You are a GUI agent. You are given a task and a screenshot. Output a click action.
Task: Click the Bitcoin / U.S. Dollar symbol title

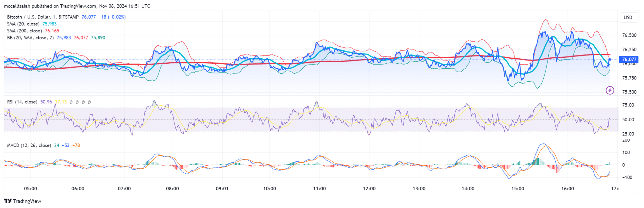(43, 17)
